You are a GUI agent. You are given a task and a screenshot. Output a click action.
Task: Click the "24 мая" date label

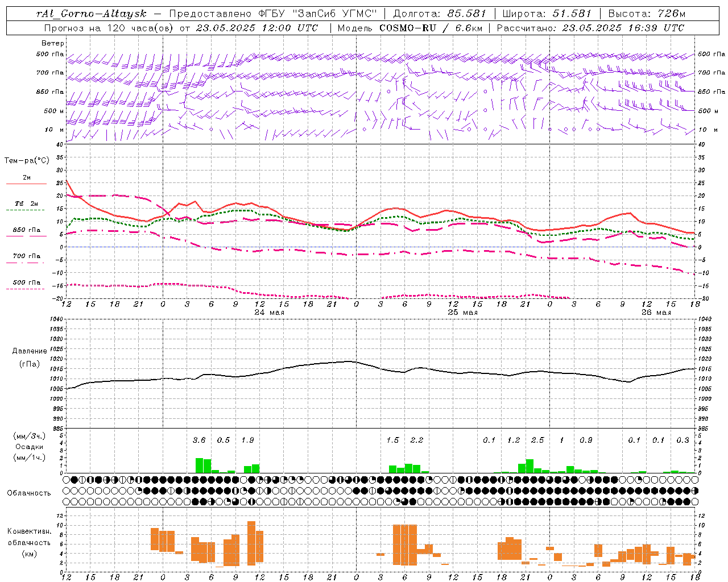pos(270,313)
